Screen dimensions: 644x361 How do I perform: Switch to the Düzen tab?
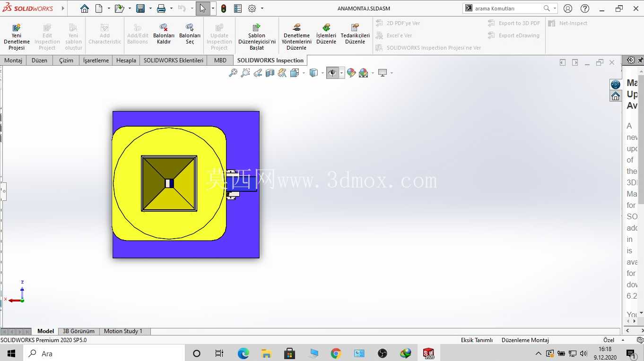tap(39, 60)
